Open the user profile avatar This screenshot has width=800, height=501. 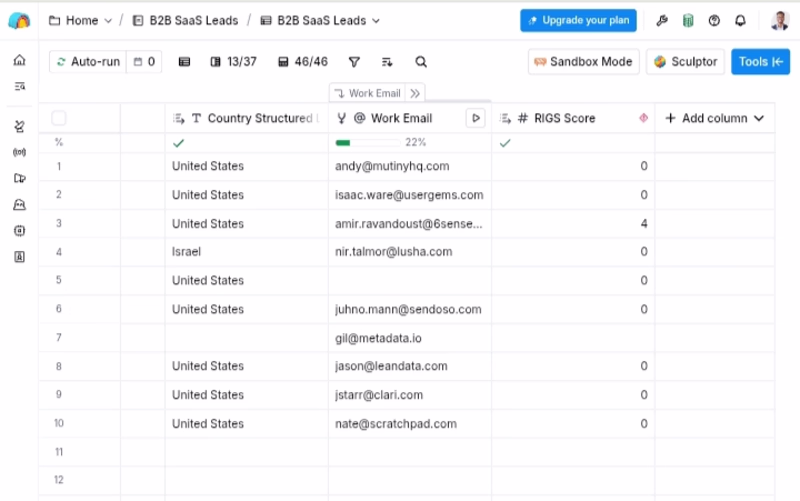coord(780,20)
